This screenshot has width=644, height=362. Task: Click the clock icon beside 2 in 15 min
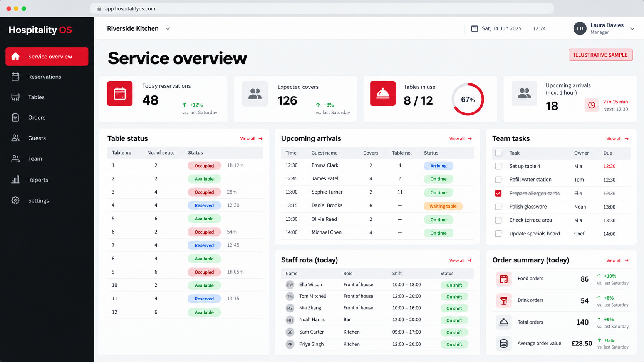coord(592,105)
